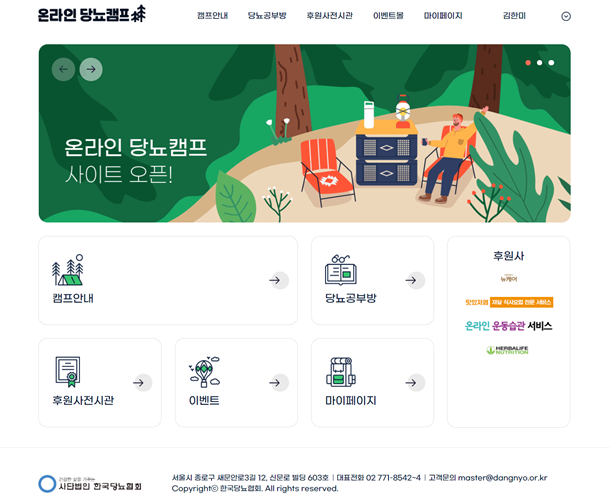
Task: Click the 온라인 운동습관 서비스 sponsor banner
Action: click(x=508, y=326)
